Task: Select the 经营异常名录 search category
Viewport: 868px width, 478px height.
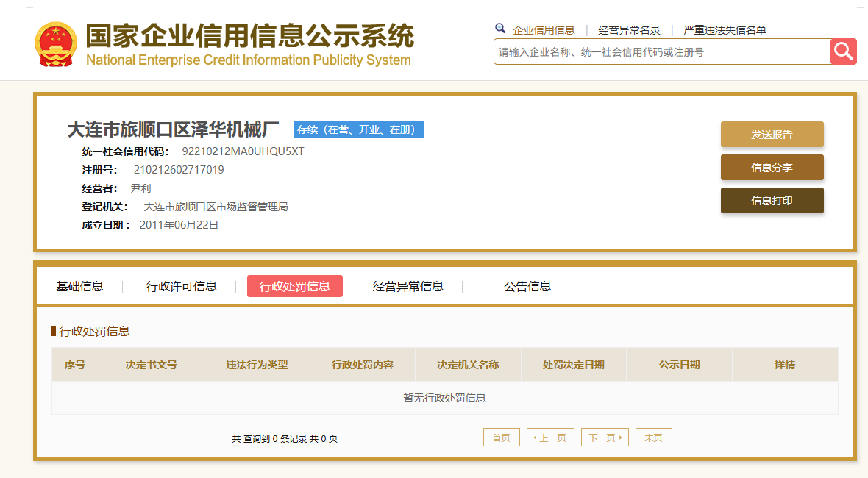Action: pyautogui.click(x=629, y=30)
